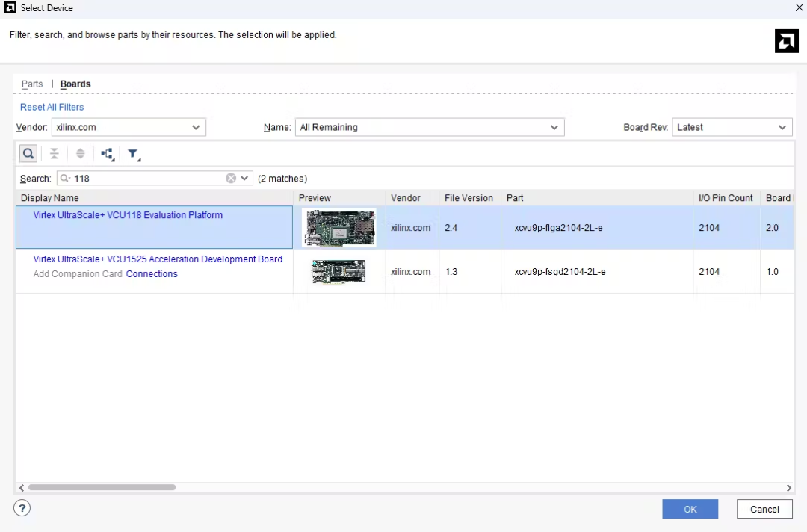This screenshot has width=807, height=532.
Task: Click the Reset All Filters link
Action: 52,108
